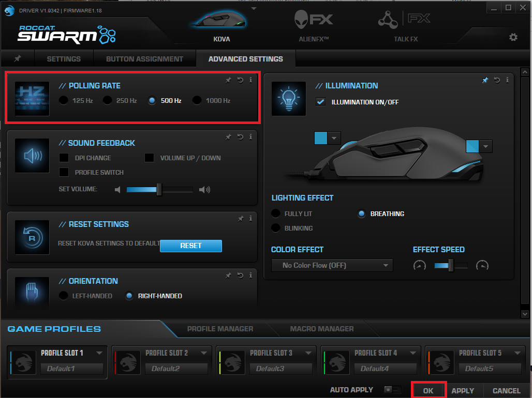This screenshot has width=532, height=398.
Task: Undo changes in Illumination panel
Action: [x=497, y=80]
